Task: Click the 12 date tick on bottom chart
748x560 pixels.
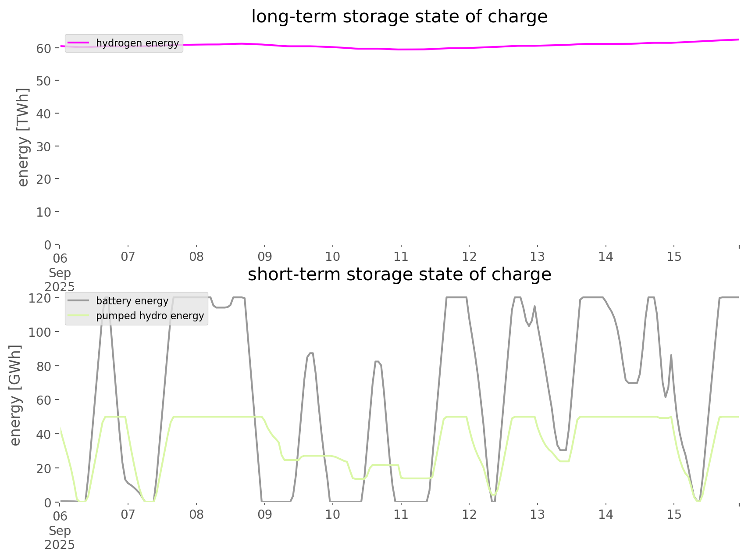Action: pos(469,514)
